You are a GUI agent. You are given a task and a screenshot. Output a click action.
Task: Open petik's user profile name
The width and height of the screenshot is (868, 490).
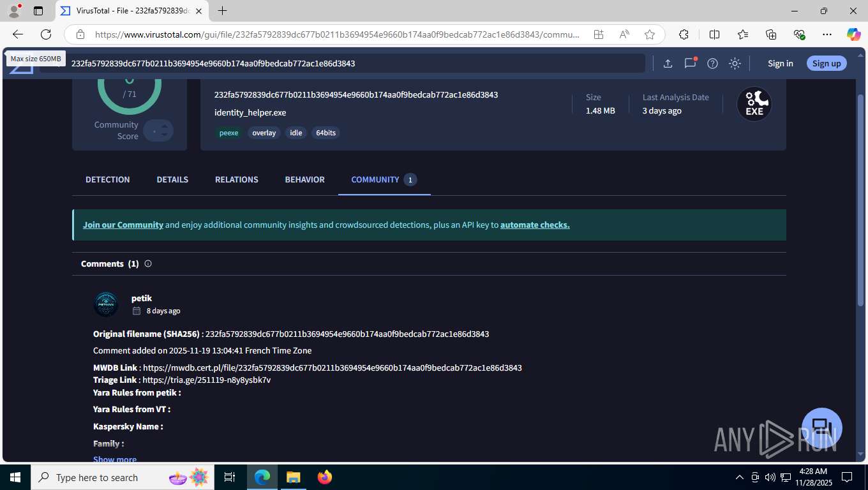(x=142, y=298)
